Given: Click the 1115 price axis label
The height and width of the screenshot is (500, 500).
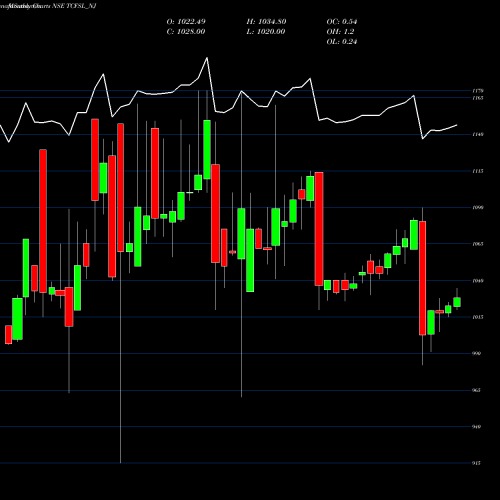Looking at the screenshot, I should pos(478,171).
